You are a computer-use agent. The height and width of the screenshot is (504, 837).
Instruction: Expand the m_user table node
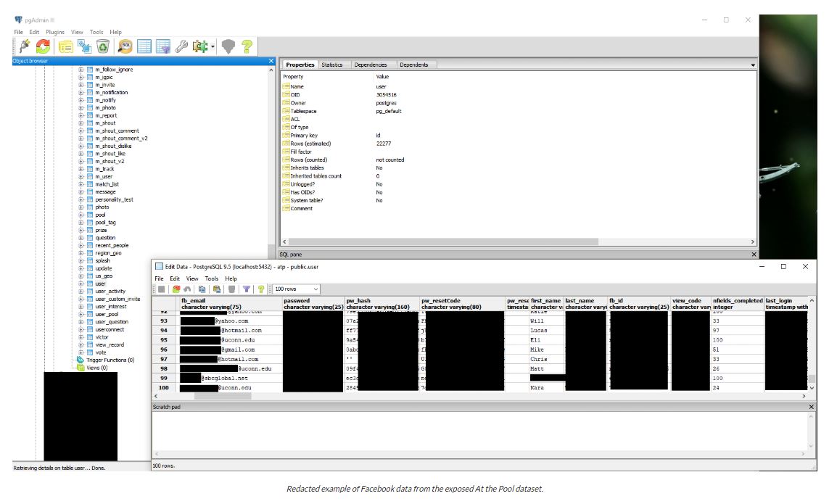[x=81, y=176]
